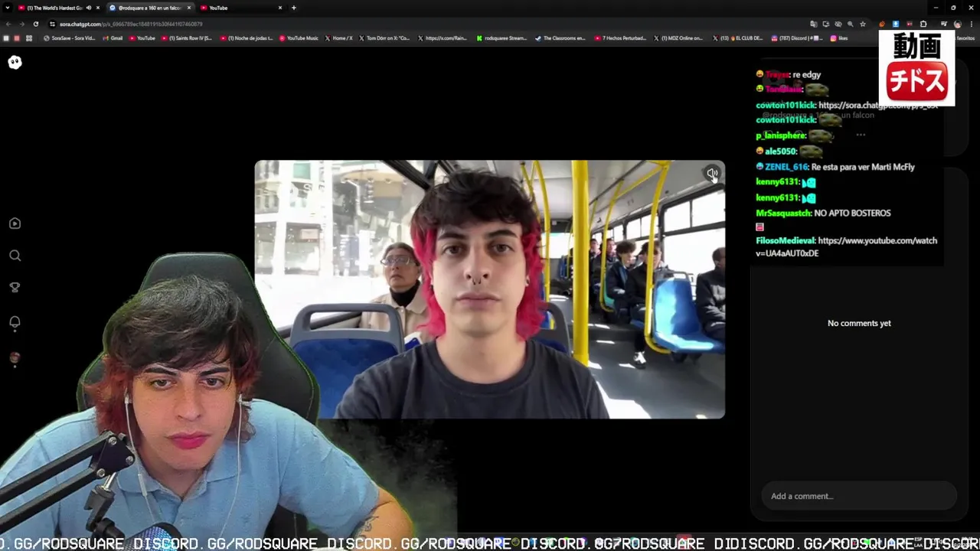Open the Sora home logo icon
980x551 pixels.
pos(15,62)
